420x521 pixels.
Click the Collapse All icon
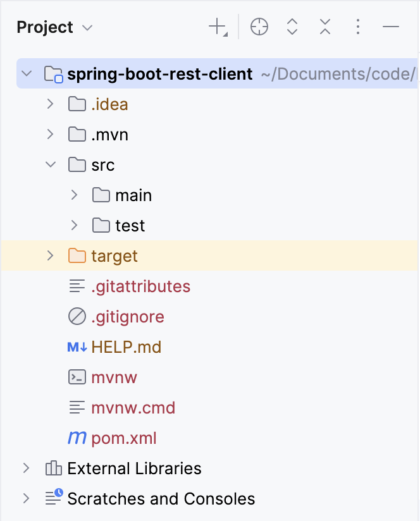pos(325,27)
